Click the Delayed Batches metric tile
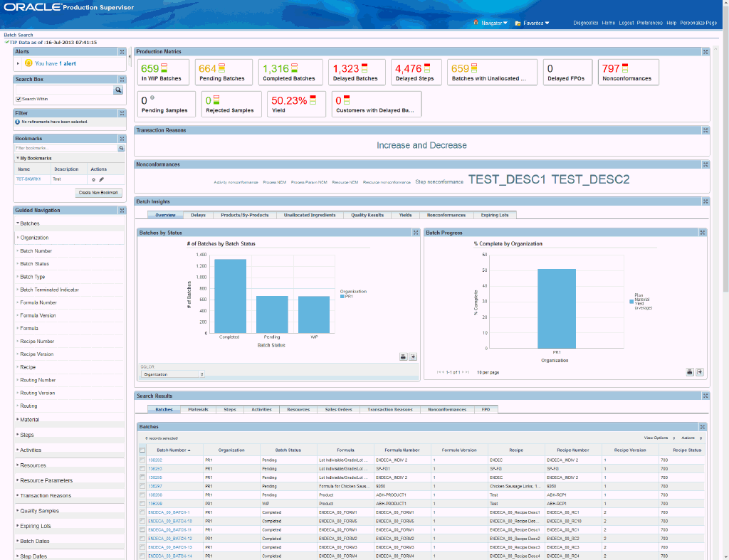 [x=357, y=72]
